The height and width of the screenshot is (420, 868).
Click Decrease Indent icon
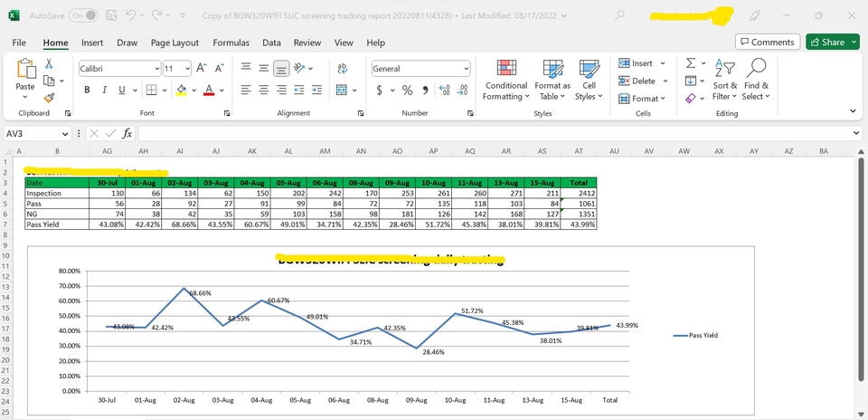point(299,90)
